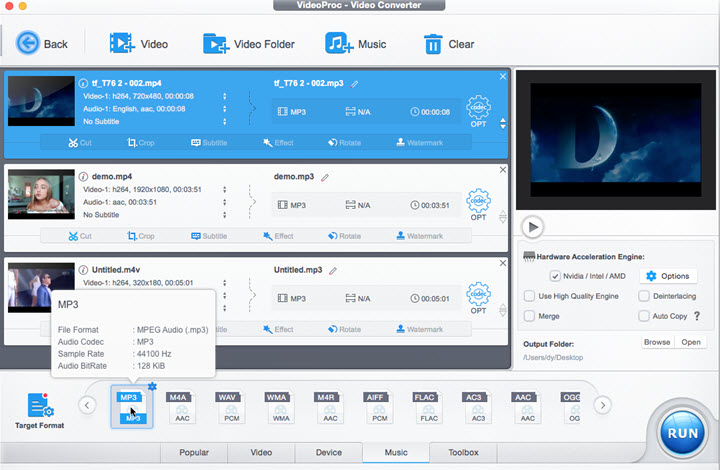Open Cut tool for demo.mp4
This screenshot has height=470, width=720.
(x=80, y=236)
